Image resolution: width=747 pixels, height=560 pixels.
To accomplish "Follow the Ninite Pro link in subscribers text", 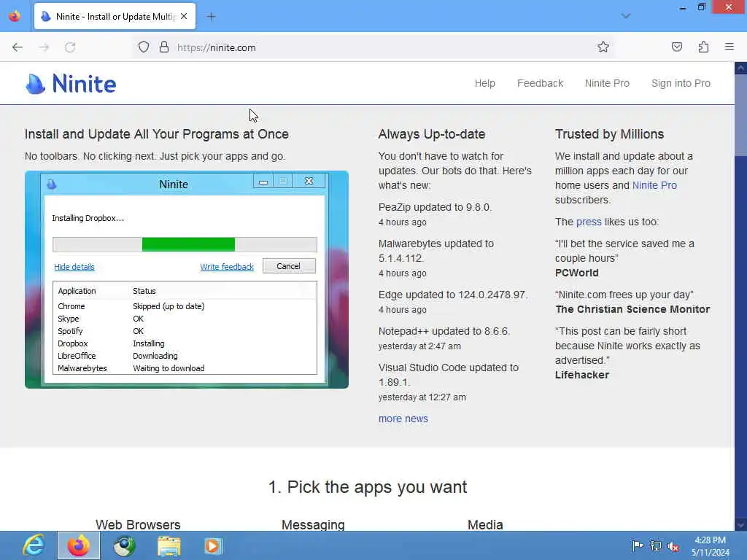I will [654, 185].
